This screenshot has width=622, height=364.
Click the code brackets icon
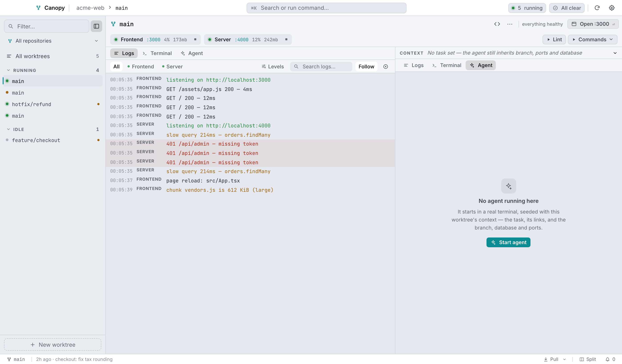[497, 24]
